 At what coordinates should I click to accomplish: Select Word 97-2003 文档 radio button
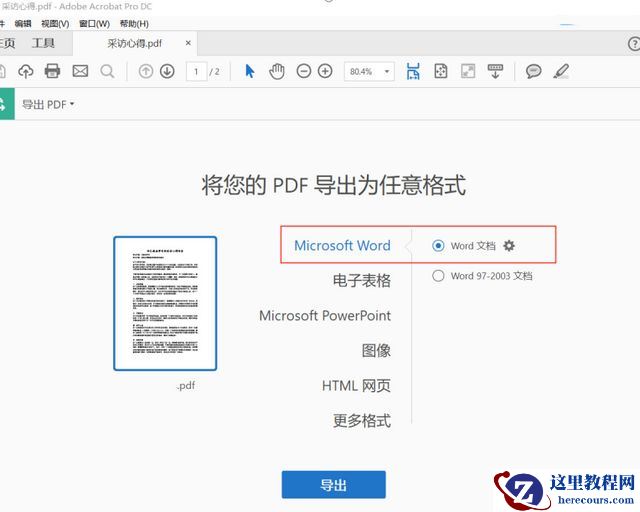click(x=438, y=276)
